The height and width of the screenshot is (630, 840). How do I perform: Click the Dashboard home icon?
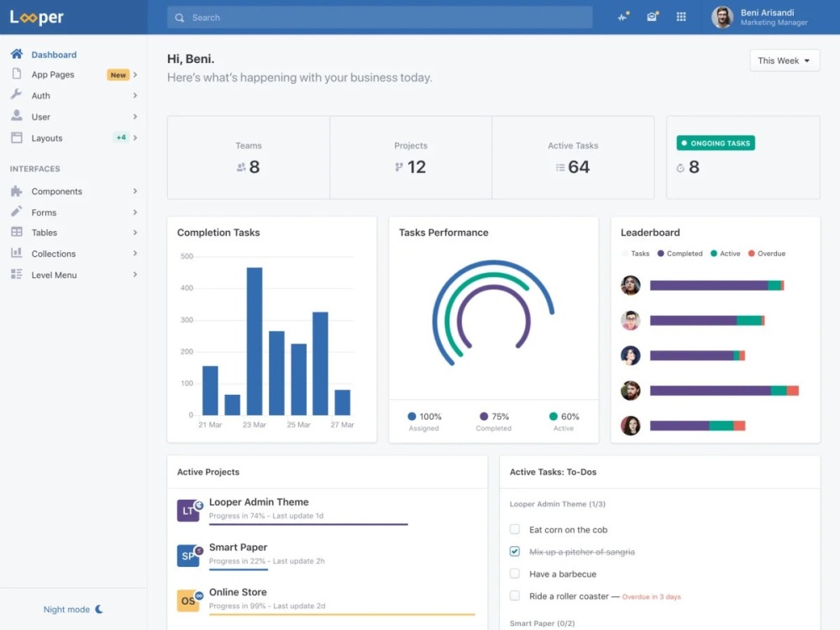(x=17, y=54)
